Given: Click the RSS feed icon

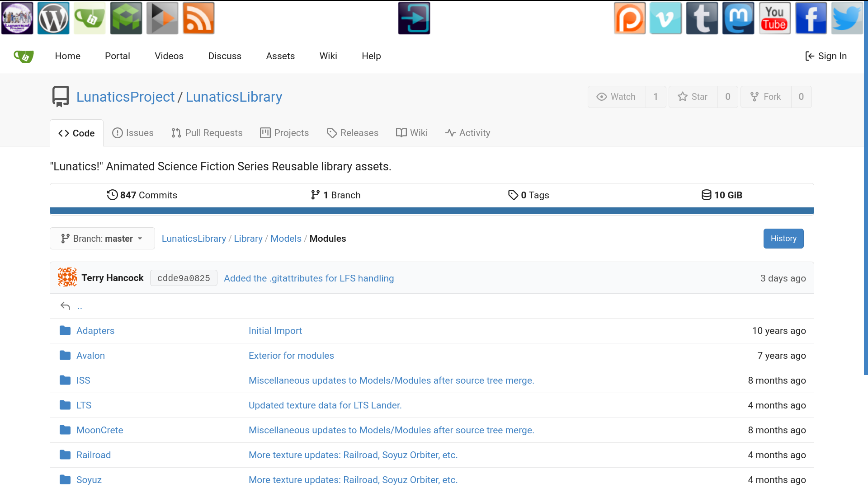Looking at the screenshot, I should (198, 19).
